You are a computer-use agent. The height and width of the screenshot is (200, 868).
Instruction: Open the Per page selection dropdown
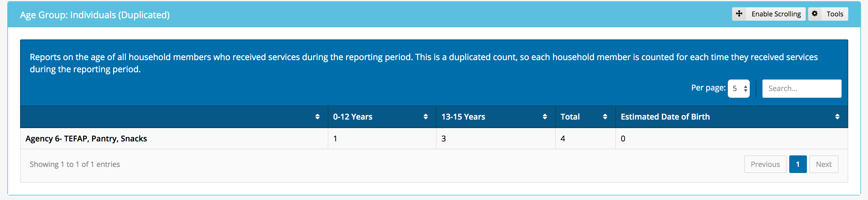click(x=738, y=88)
